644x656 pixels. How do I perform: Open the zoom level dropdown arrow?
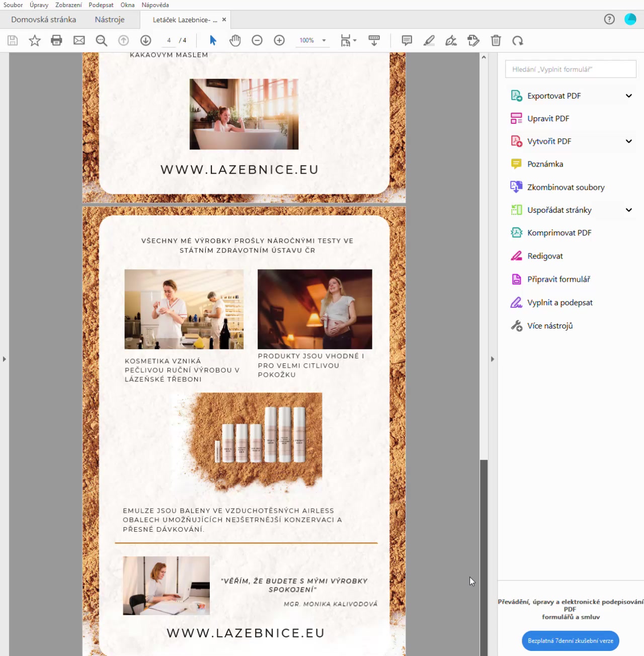click(324, 40)
